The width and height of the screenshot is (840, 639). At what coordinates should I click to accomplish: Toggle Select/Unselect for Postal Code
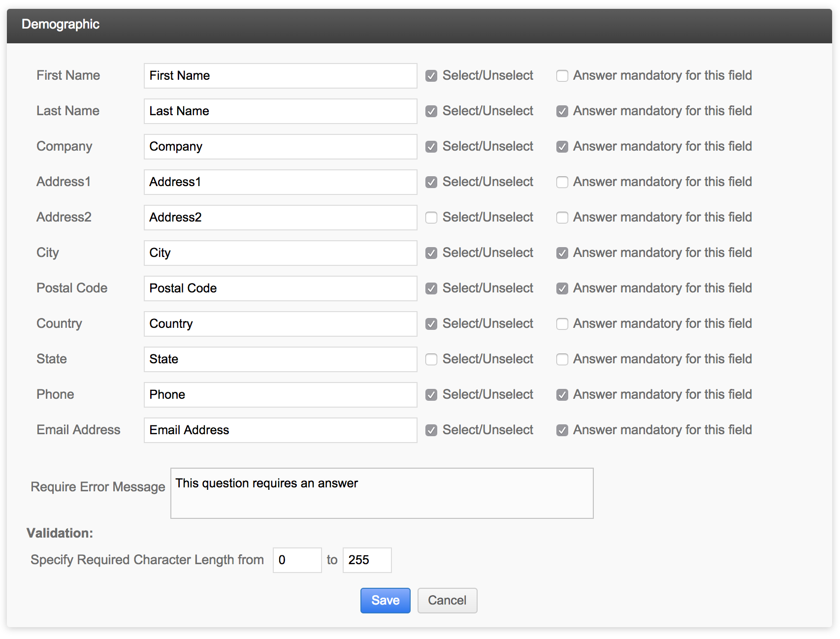tap(431, 288)
